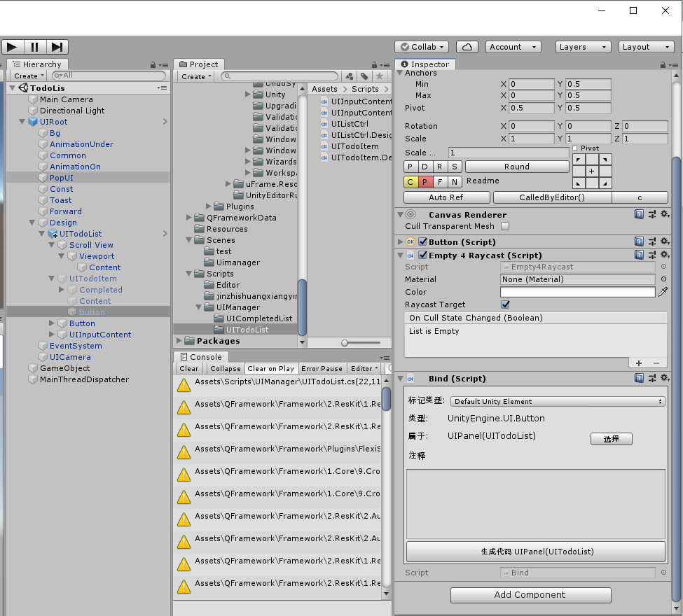
Task: Click the Pause icon next to Play
Action: coord(35,47)
